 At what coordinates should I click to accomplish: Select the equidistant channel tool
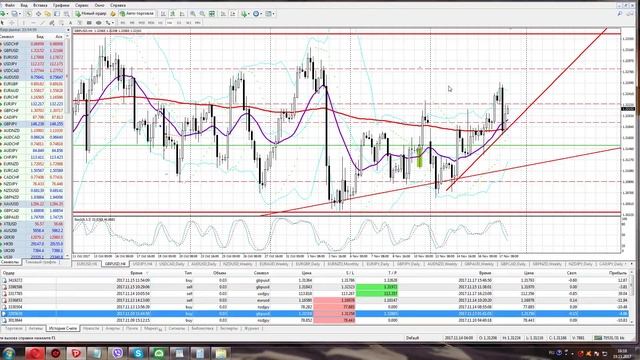pos(52,22)
